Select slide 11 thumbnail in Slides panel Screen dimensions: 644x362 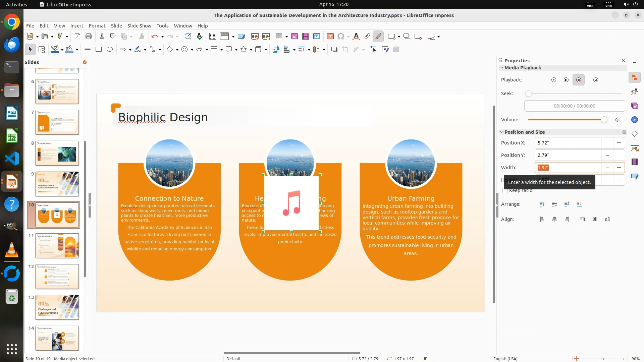57,246
